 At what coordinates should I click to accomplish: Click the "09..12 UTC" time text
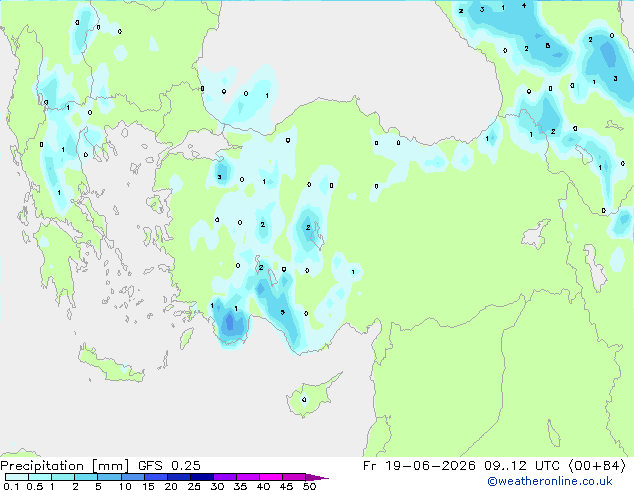[522, 466]
